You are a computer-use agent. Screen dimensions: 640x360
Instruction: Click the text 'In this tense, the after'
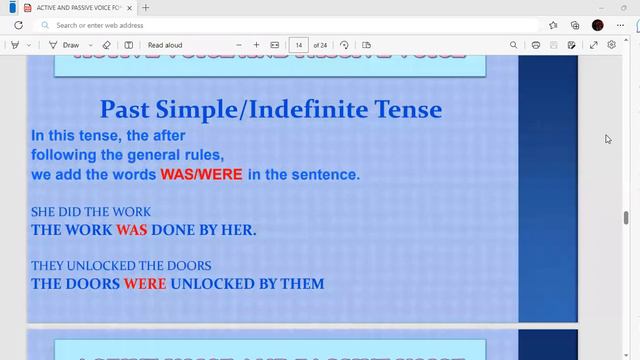(108, 136)
